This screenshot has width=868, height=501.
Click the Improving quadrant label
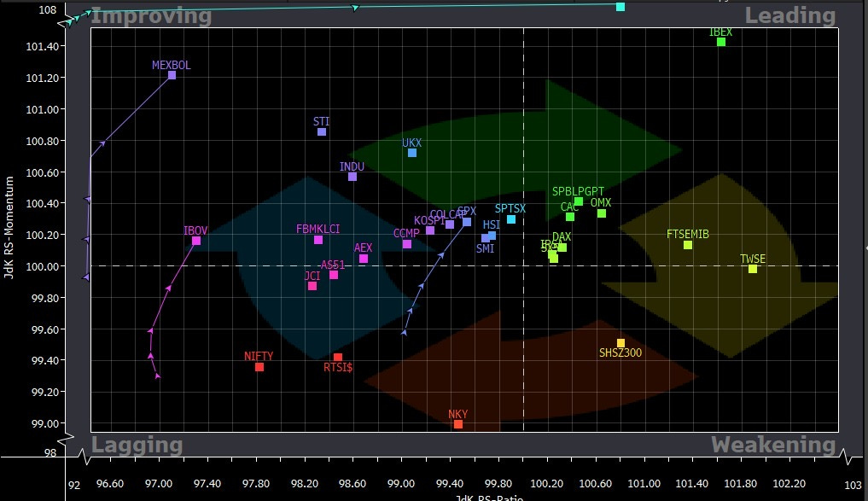coord(150,15)
